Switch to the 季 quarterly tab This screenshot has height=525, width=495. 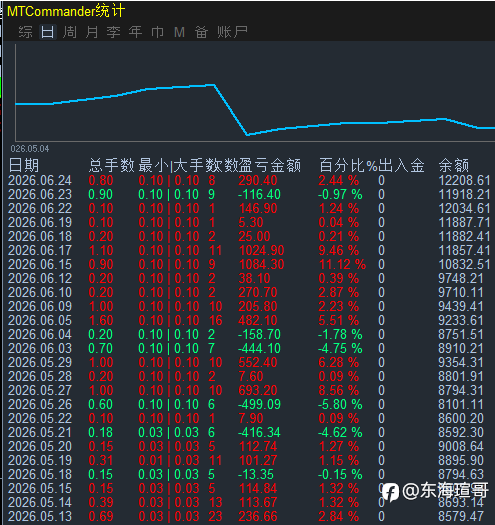[114, 32]
